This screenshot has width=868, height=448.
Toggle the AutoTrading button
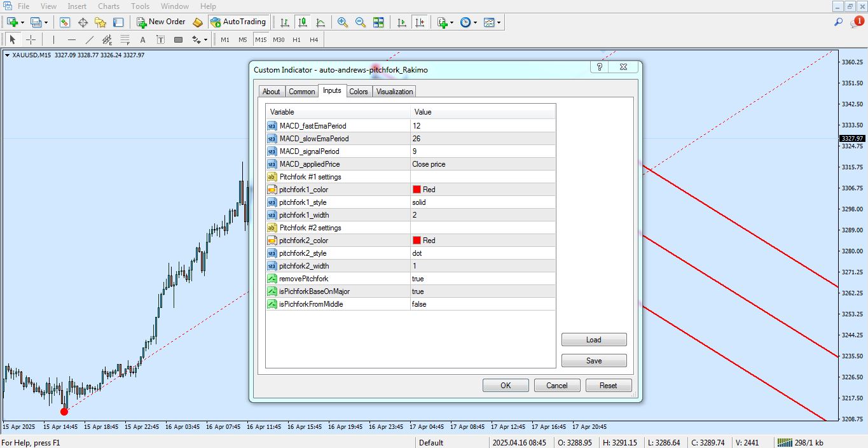click(x=238, y=22)
